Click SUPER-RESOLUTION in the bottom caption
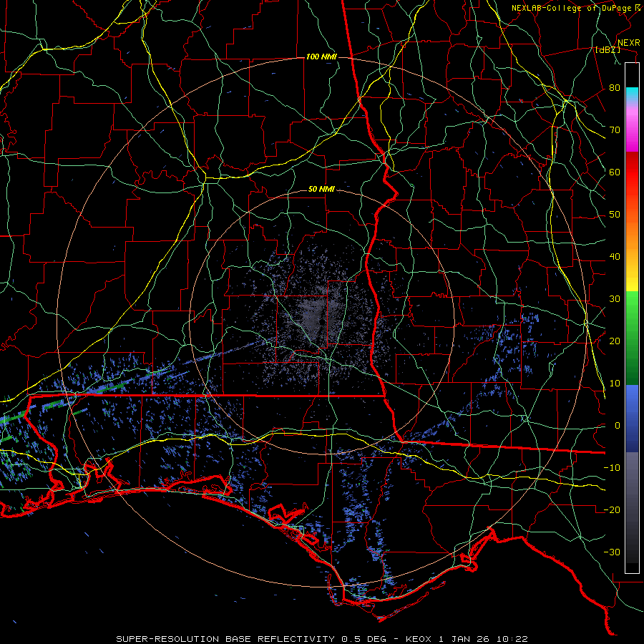The height and width of the screenshot is (644, 644). (167, 639)
